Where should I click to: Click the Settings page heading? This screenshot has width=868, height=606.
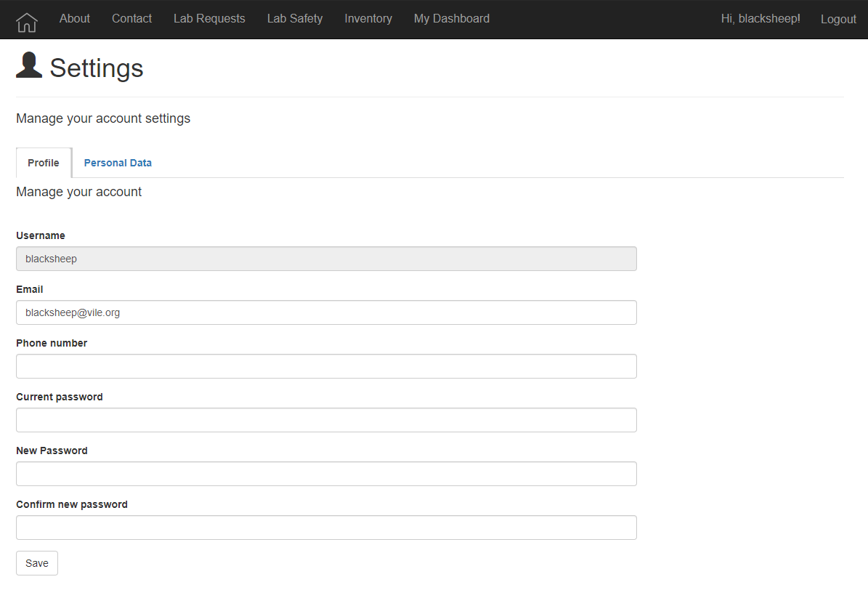click(x=97, y=68)
